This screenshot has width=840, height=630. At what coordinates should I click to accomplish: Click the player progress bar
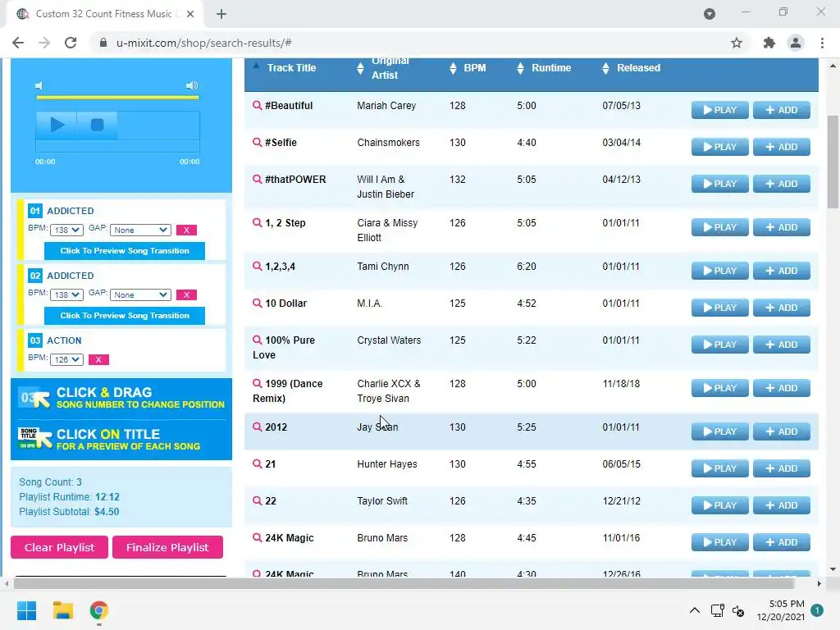117,148
